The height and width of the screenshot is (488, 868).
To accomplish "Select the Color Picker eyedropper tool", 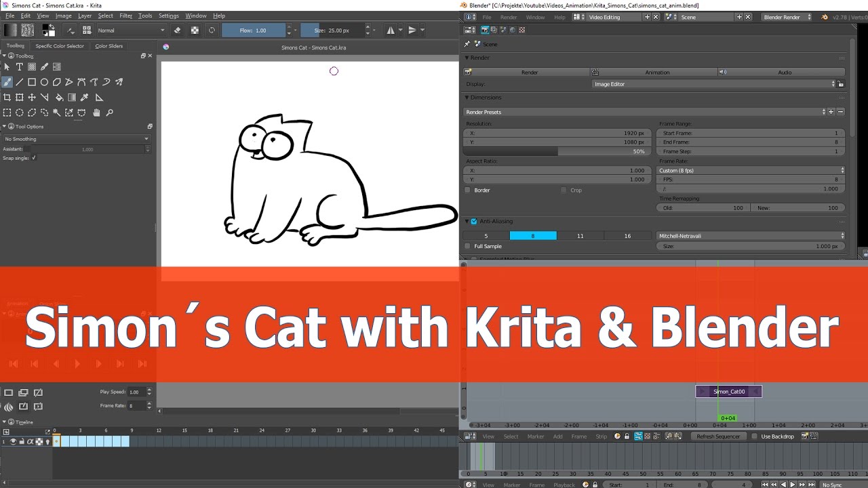I will click(85, 98).
